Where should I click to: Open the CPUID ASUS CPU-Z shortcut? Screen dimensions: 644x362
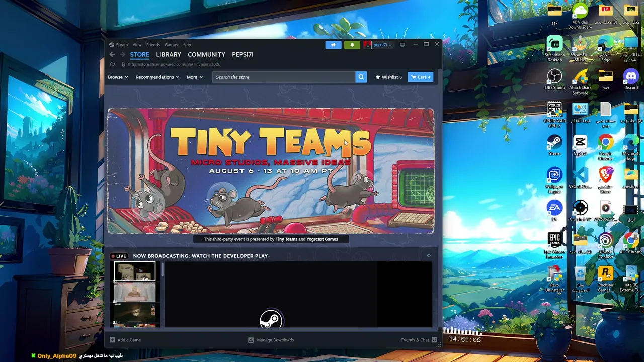(554, 115)
